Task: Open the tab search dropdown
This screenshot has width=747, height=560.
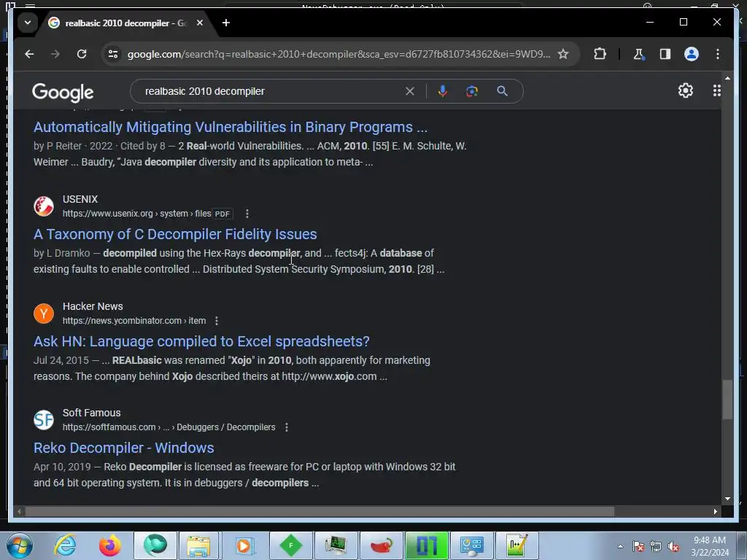Action: (x=28, y=23)
